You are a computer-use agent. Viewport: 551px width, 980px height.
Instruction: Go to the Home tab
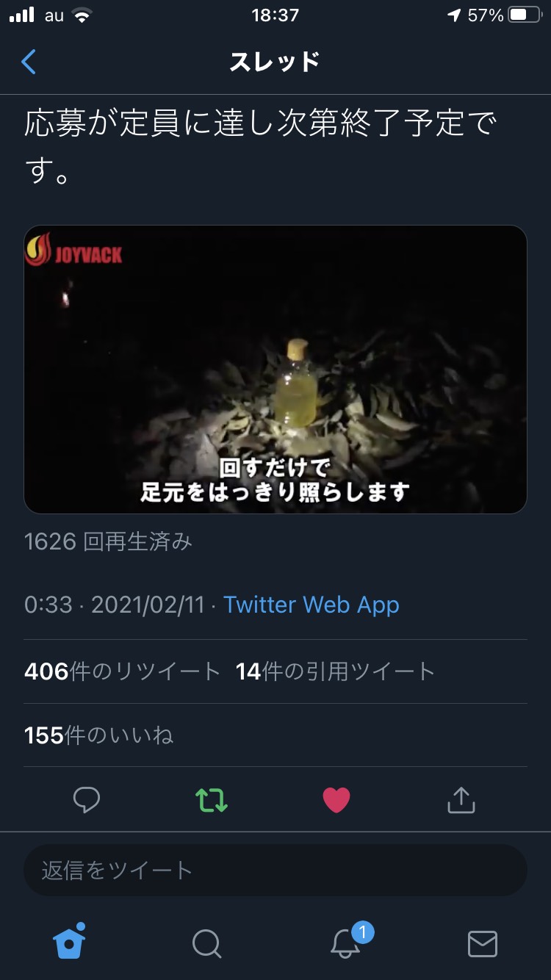click(70, 941)
